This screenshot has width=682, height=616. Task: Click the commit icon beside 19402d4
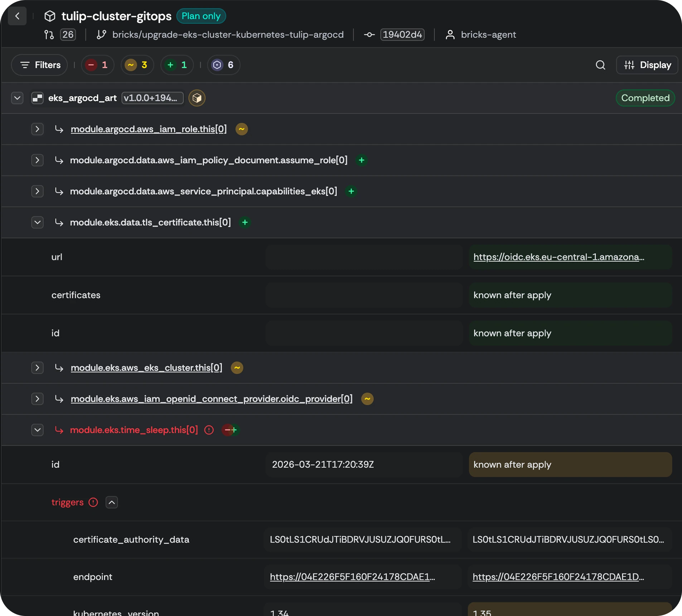[369, 35]
